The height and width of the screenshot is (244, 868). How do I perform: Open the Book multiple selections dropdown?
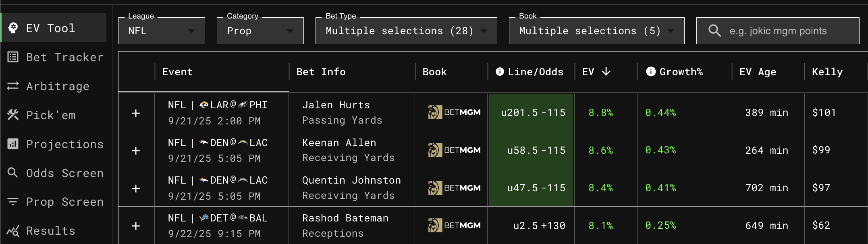(596, 31)
